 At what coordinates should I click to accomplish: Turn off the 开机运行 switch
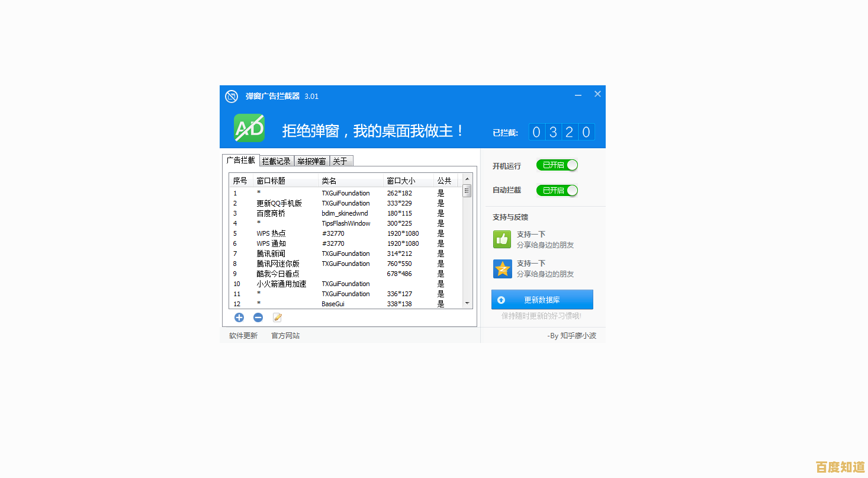click(x=557, y=165)
